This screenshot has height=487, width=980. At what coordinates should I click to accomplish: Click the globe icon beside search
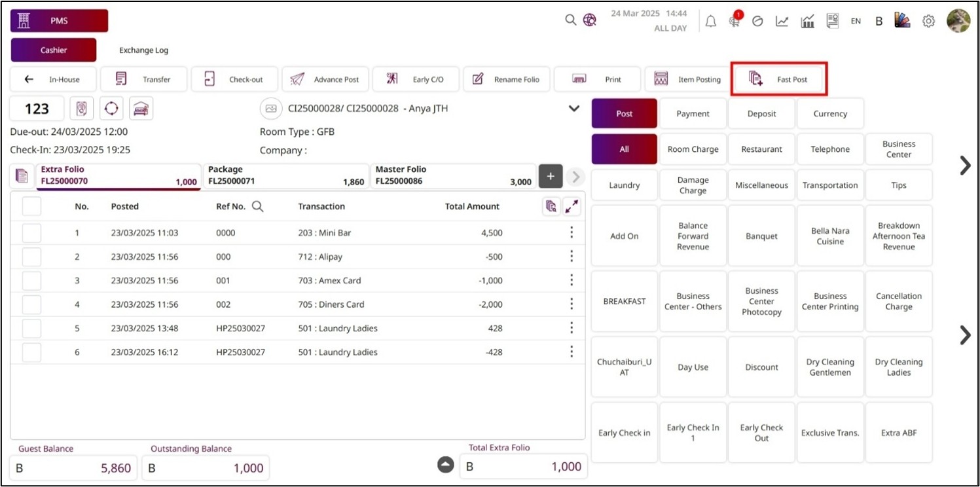(590, 20)
